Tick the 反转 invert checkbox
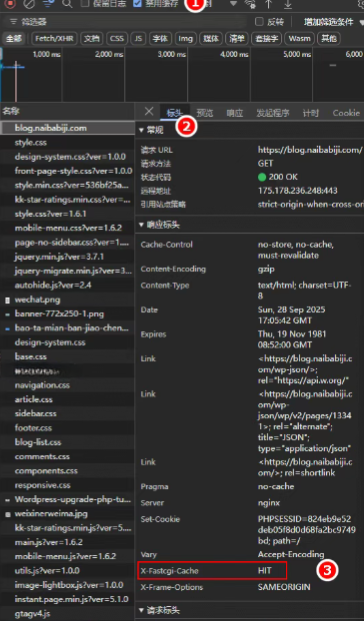Viewport: 364px width, 621px height. click(x=259, y=21)
